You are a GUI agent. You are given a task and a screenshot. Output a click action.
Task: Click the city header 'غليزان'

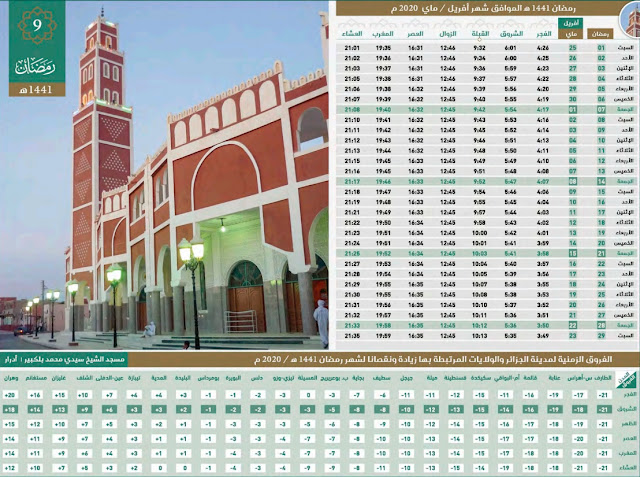(59, 378)
